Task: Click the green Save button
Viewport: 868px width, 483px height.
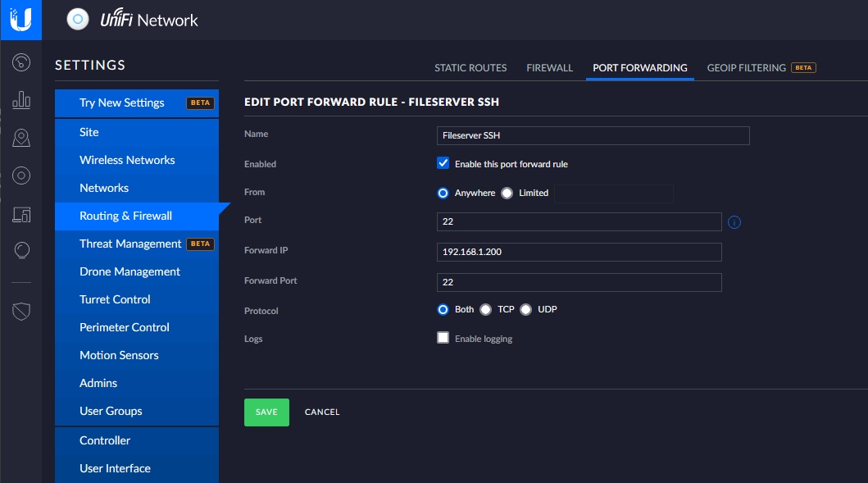Action: click(x=266, y=412)
